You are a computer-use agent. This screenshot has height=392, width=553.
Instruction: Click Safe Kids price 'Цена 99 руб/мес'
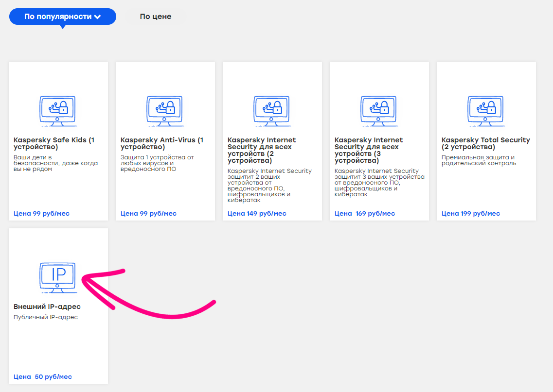coord(41,213)
